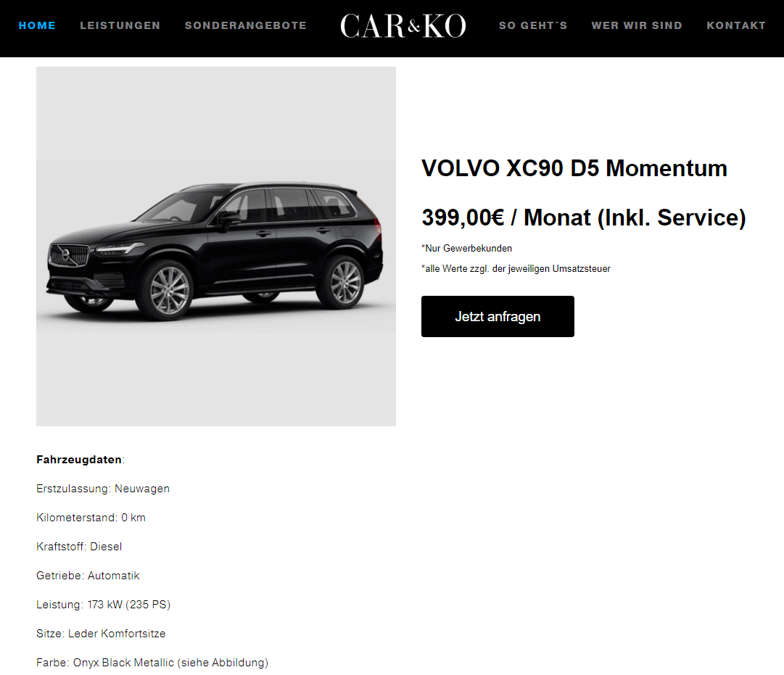Image resolution: width=784 pixels, height=675 pixels.
Task: Click the Leistung: 173 kW line
Action: point(104,605)
